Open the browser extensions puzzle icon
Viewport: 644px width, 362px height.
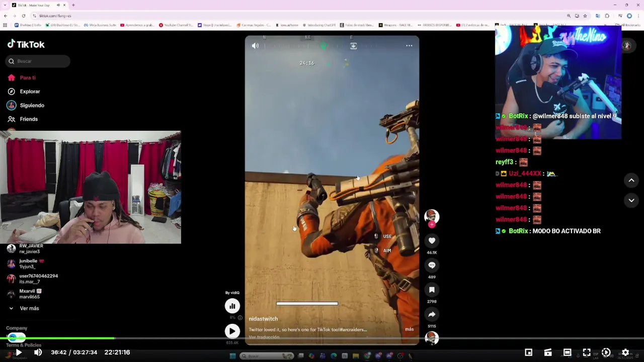(x=607, y=16)
